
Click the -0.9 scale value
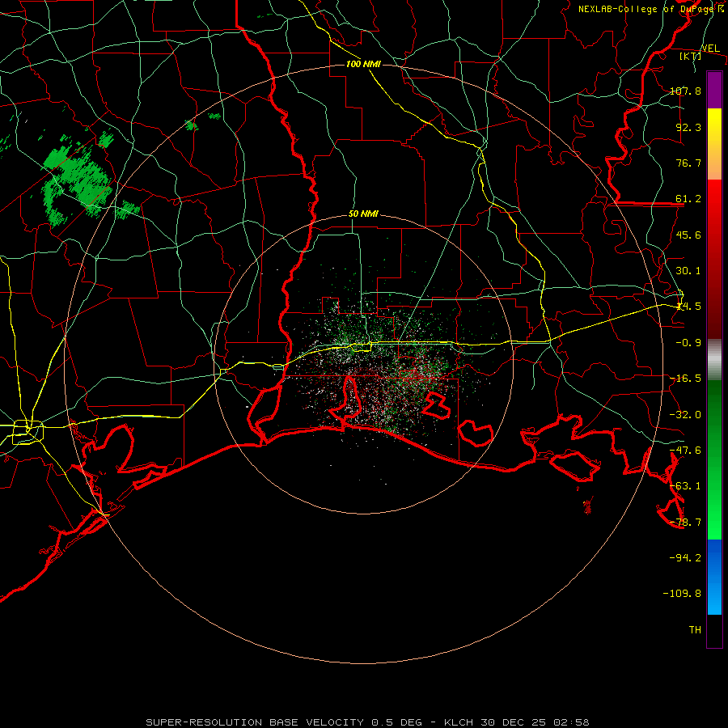point(688,343)
